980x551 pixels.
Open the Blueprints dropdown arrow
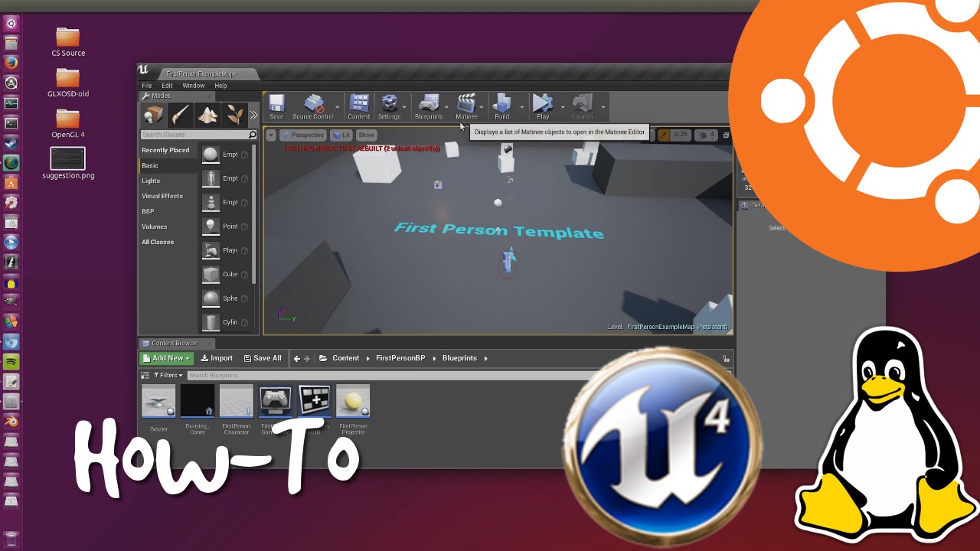pos(446,107)
